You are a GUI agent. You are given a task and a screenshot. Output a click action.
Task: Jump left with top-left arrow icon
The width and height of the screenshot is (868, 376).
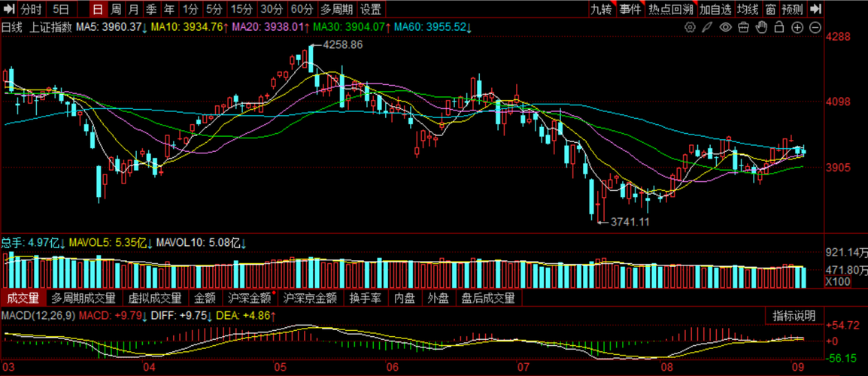pos(8,9)
